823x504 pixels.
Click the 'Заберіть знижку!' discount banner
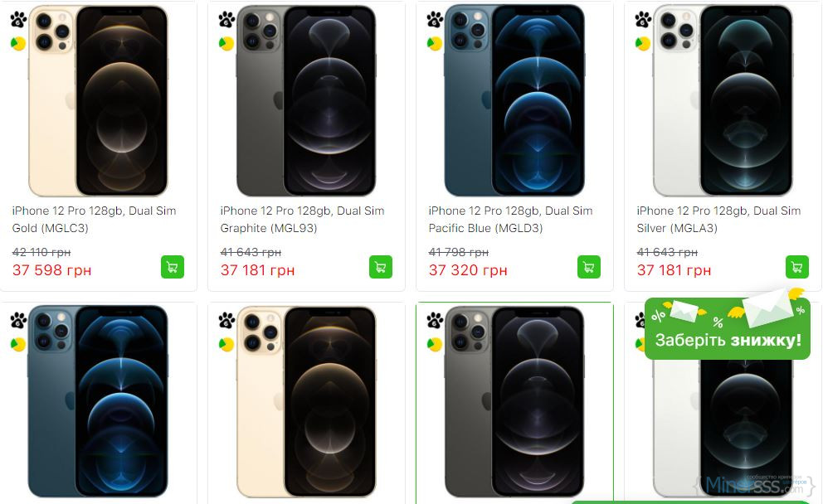pyautogui.click(x=728, y=332)
